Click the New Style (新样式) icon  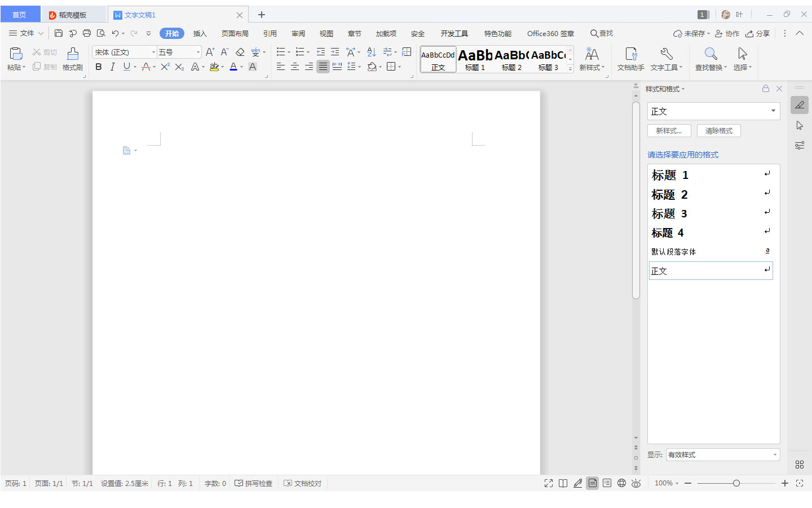pos(592,59)
